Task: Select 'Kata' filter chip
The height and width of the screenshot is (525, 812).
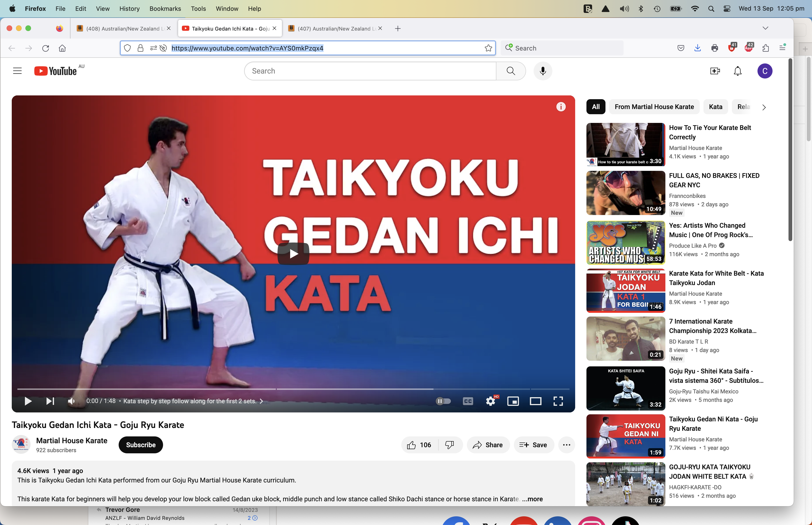Action: tap(715, 107)
